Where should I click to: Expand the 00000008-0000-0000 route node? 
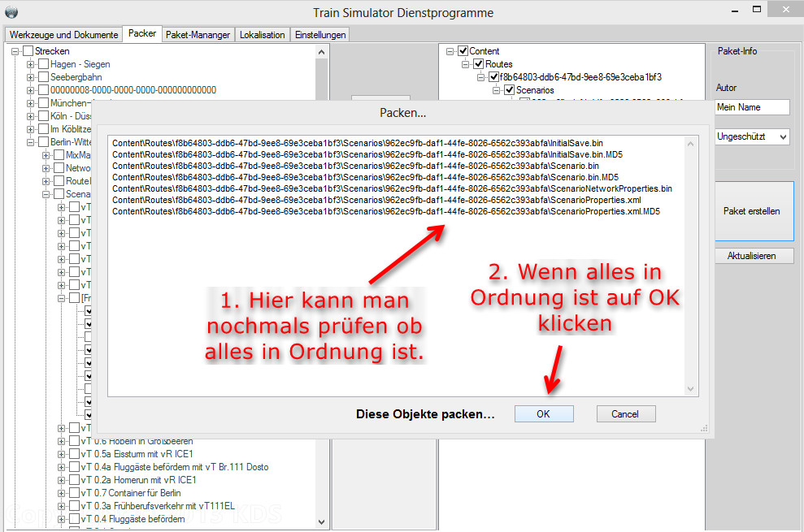31,90
